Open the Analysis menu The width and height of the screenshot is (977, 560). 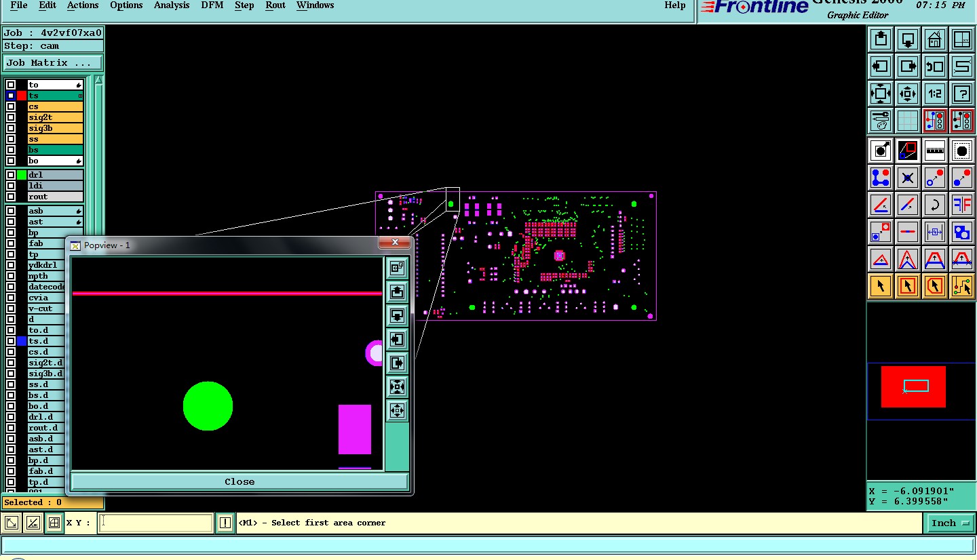click(x=172, y=5)
